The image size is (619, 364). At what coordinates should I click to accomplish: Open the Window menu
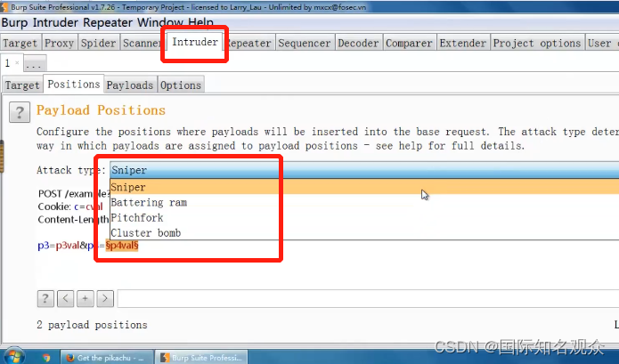point(160,22)
